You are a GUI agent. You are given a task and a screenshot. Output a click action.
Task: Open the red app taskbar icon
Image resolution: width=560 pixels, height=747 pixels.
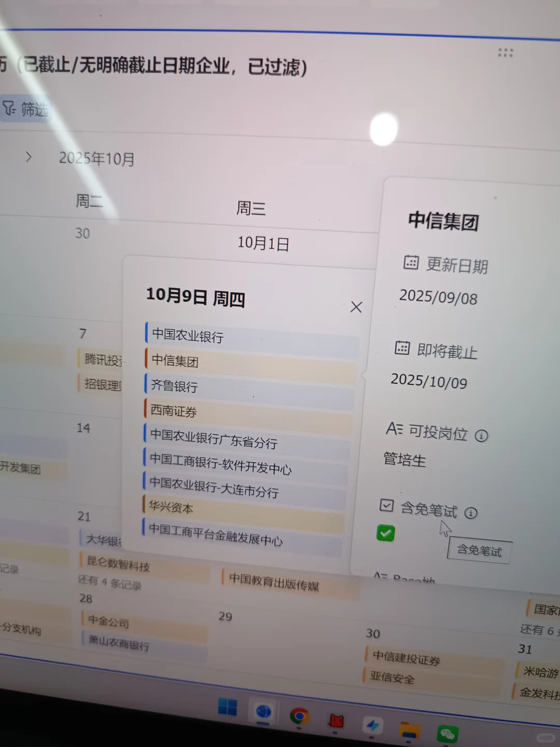click(336, 721)
